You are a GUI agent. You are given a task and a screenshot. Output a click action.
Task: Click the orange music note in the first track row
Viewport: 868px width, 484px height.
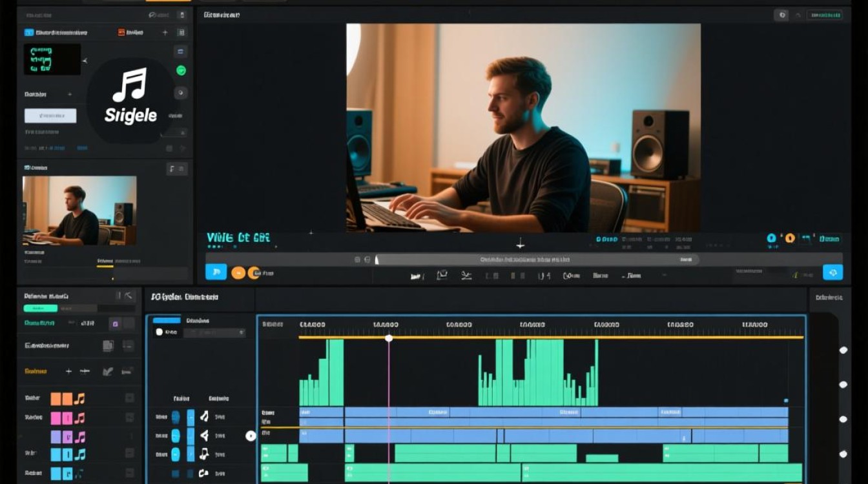(x=79, y=398)
